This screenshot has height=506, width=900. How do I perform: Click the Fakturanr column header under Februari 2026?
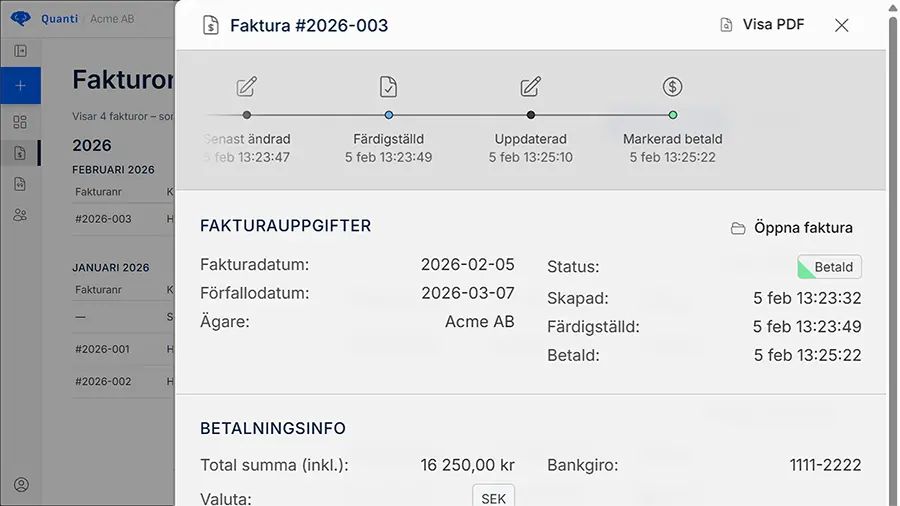coord(98,192)
